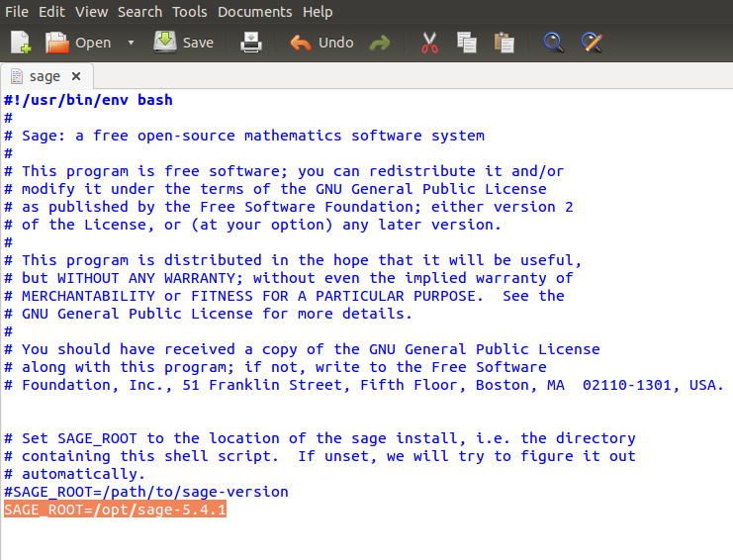This screenshot has height=560, width=733.
Task: Click the Redo green arrow icon
Action: click(380, 43)
